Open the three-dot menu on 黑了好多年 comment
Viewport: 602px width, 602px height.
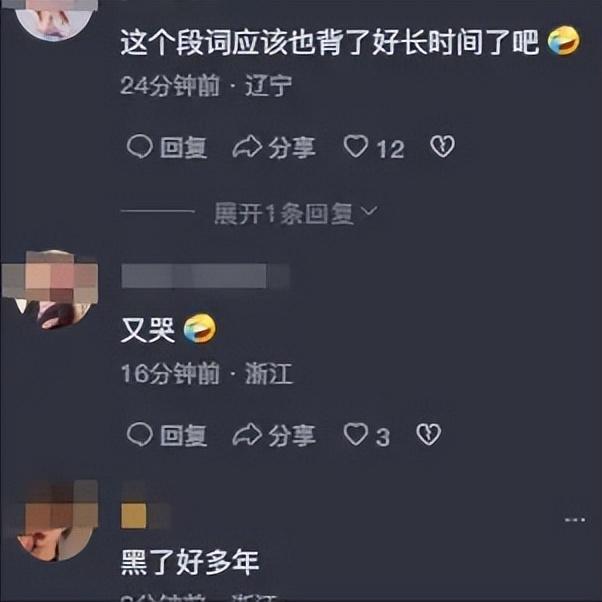[x=575, y=520]
